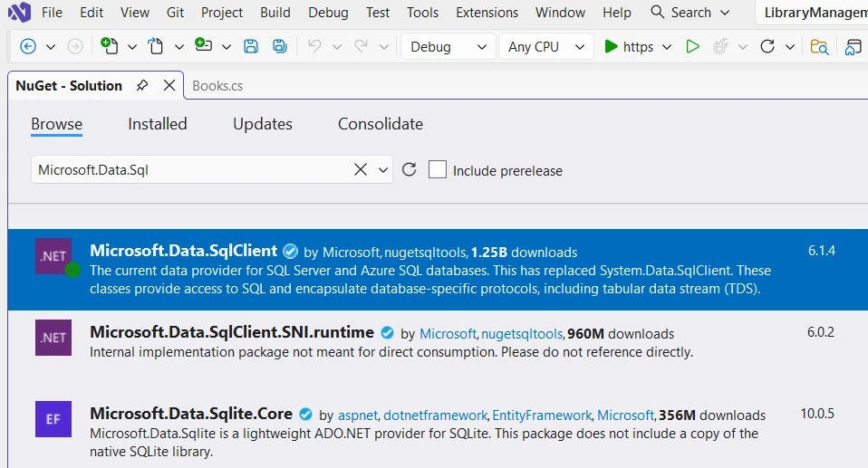The height and width of the screenshot is (468, 868).
Task: Refresh the NuGet package list
Action: pyautogui.click(x=410, y=169)
